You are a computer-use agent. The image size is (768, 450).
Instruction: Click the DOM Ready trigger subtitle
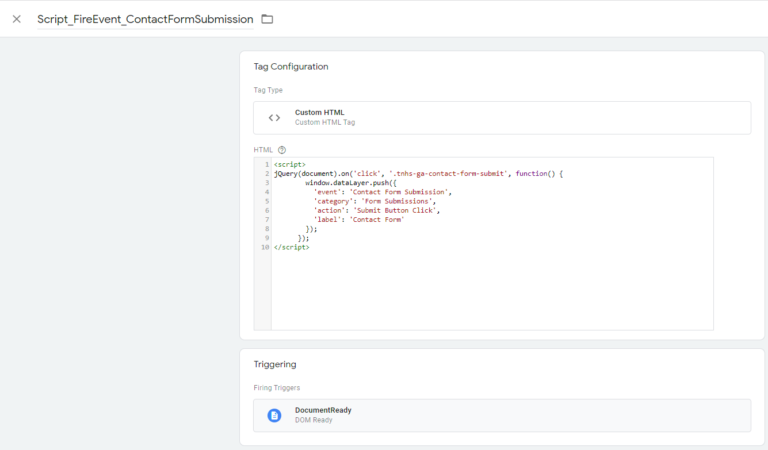point(313,420)
